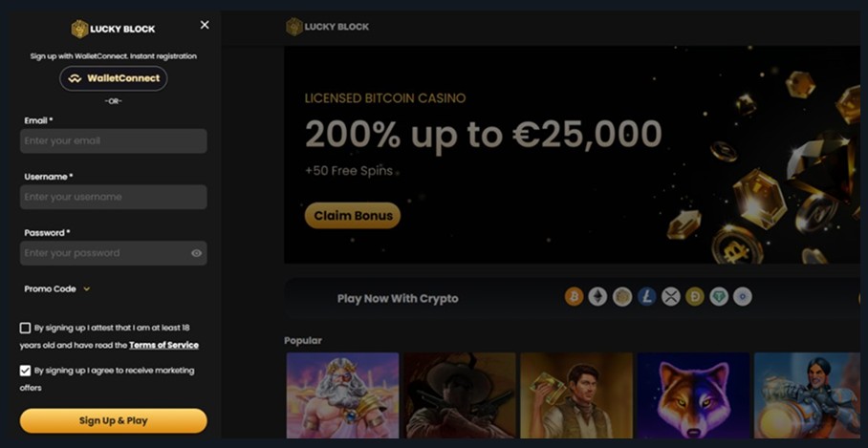Select the XRP coin icon

pos(670,297)
